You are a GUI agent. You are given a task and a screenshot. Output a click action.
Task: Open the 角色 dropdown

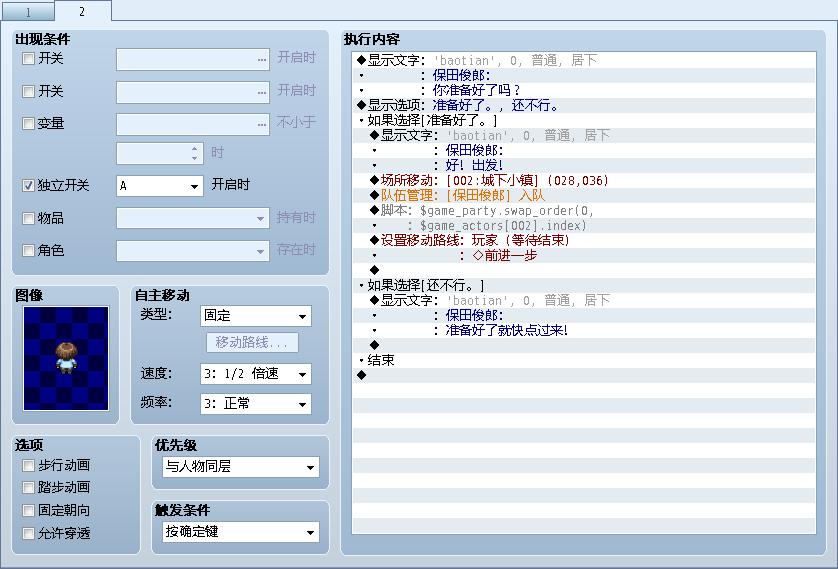tap(193, 251)
